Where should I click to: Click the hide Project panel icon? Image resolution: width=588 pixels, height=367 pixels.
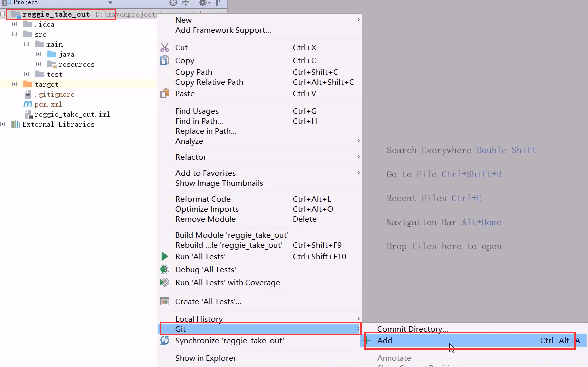219,3
